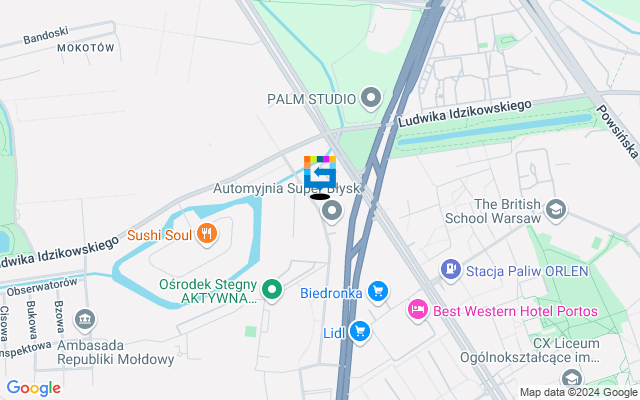Click the PALM STUDIO location pin
Image resolution: width=640 pixels, height=400 pixels.
coord(371,98)
